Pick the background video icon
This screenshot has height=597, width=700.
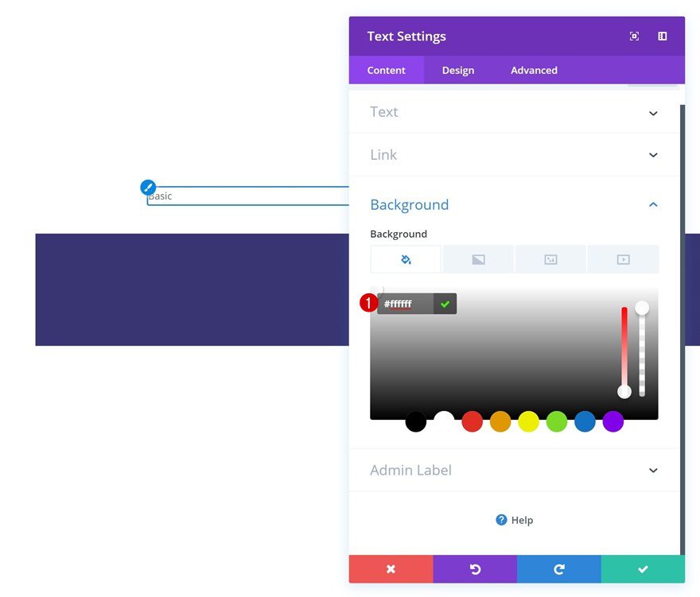click(623, 258)
